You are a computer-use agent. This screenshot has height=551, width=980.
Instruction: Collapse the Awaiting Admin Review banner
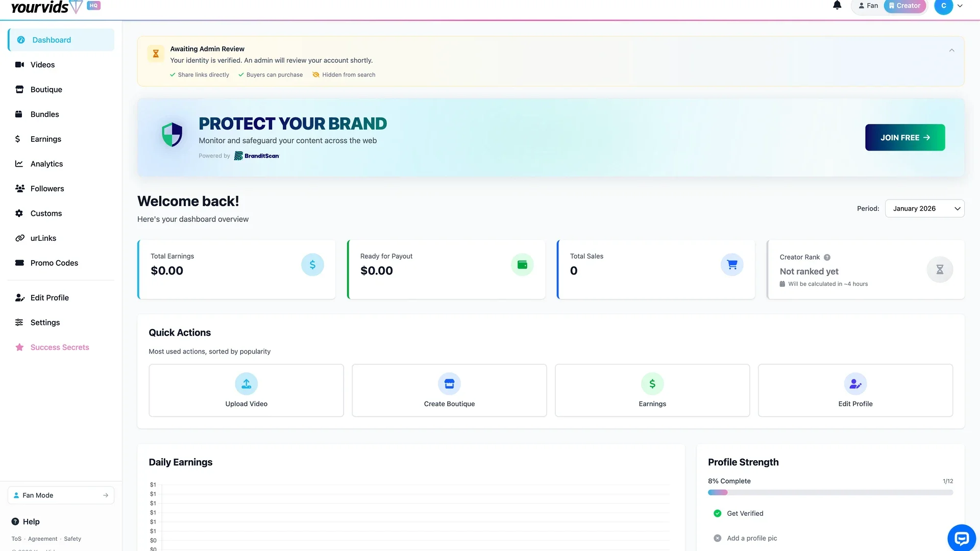pyautogui.click(x=951, y=50)
